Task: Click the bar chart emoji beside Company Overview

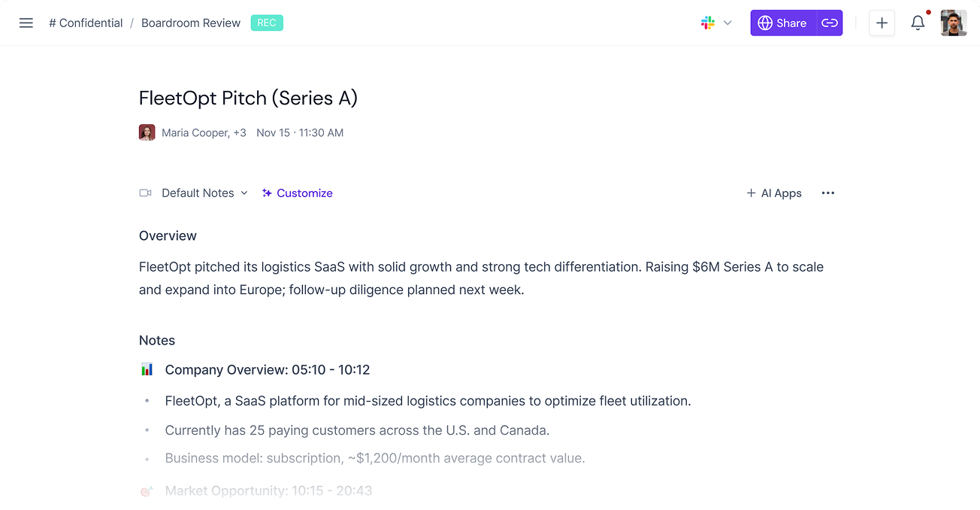Action: click(147, 369)
